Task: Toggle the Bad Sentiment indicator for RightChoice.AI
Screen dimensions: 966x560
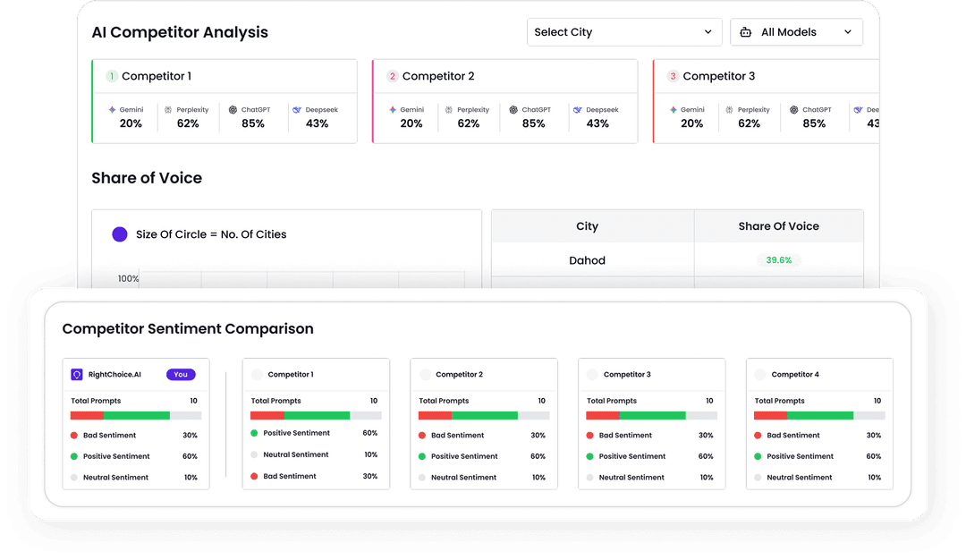Action: click(x=74, y=436)
